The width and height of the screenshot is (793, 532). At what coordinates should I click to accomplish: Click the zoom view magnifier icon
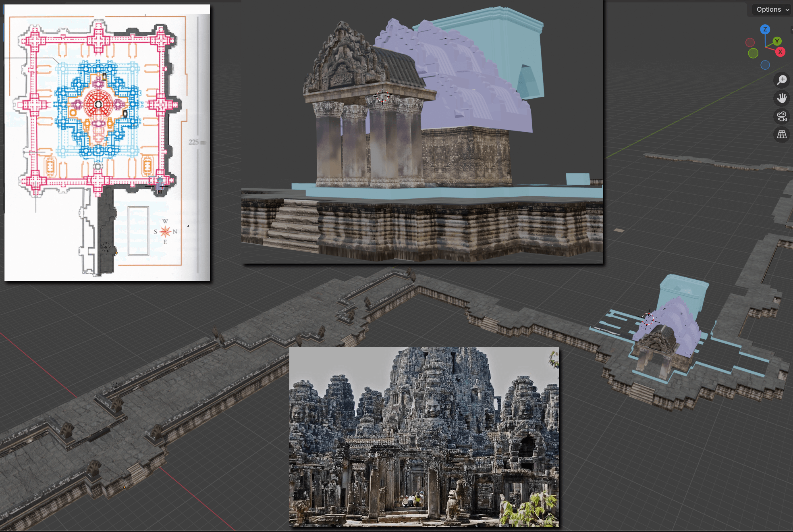(782, 80)
